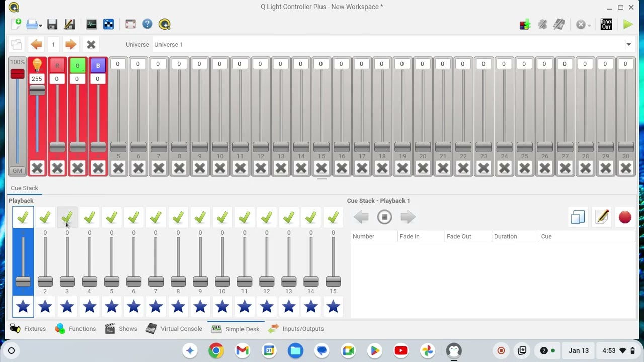This screenshot has height=362, width=644.
Task: Switch to Fixtures tab
Action: (x=28, y=329)
